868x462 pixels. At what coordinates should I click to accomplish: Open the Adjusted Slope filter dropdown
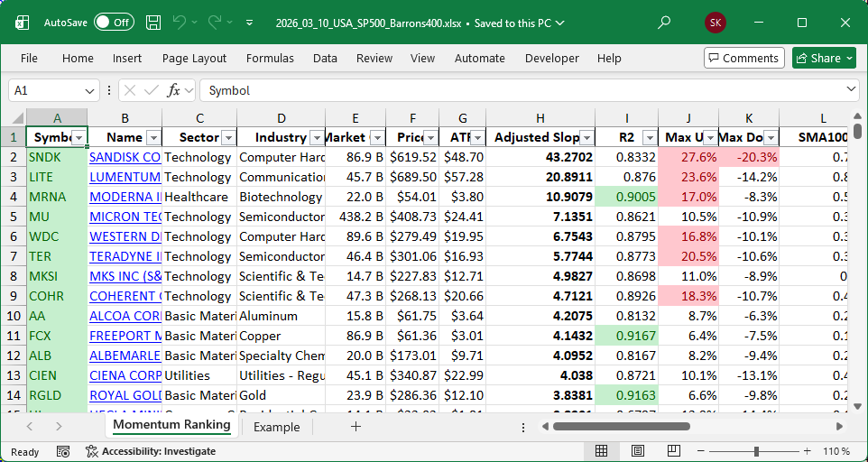coord(586,138)
